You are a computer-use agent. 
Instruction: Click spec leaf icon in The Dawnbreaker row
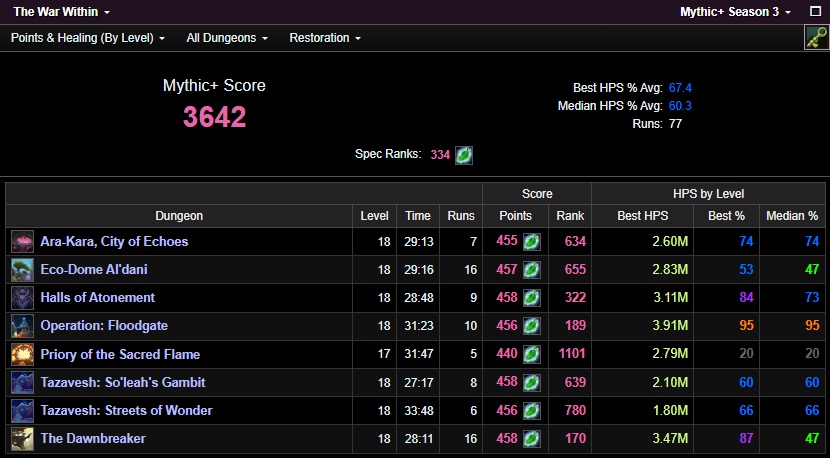coord(531,438)
